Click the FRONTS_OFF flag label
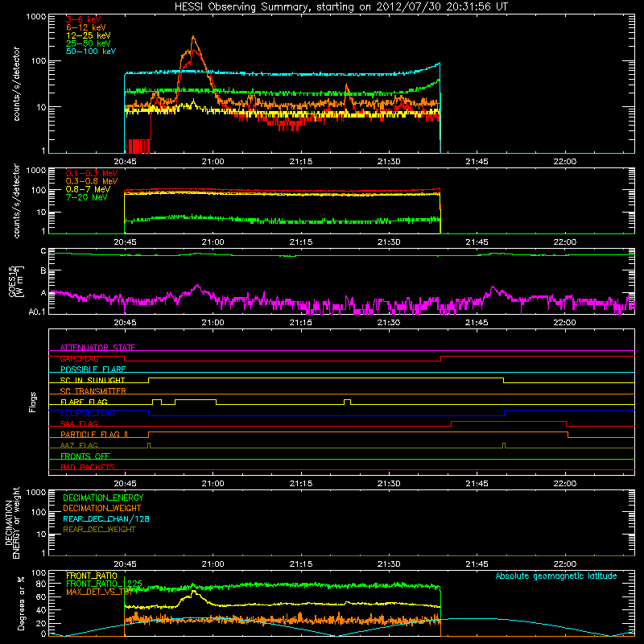644x644 pixels. [x=85, y=456]
